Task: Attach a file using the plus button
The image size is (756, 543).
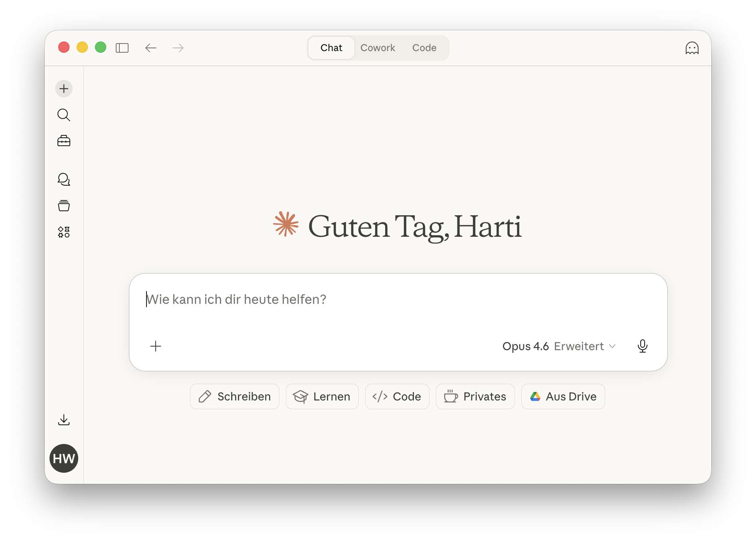Action: click(156, 347)
